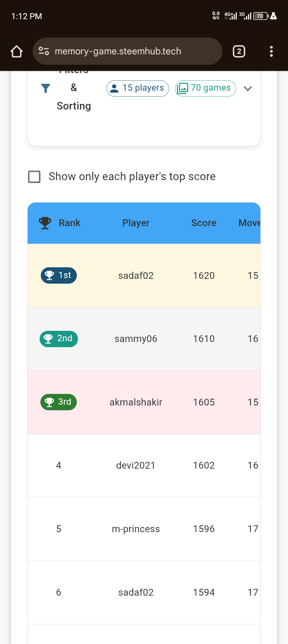The height and width of the screenshot is (644, 288).
Task: Select the 3rd place trophy badge
Action: (x=59, y=402)
